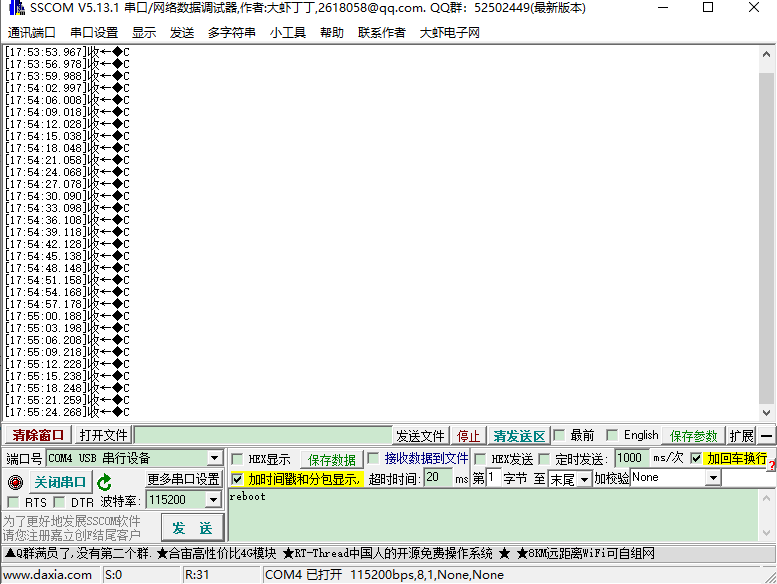Viewport: 777px width, 584px height.
Task: Click the receive log vertical scrollbar track
Action: click(766, 238)
